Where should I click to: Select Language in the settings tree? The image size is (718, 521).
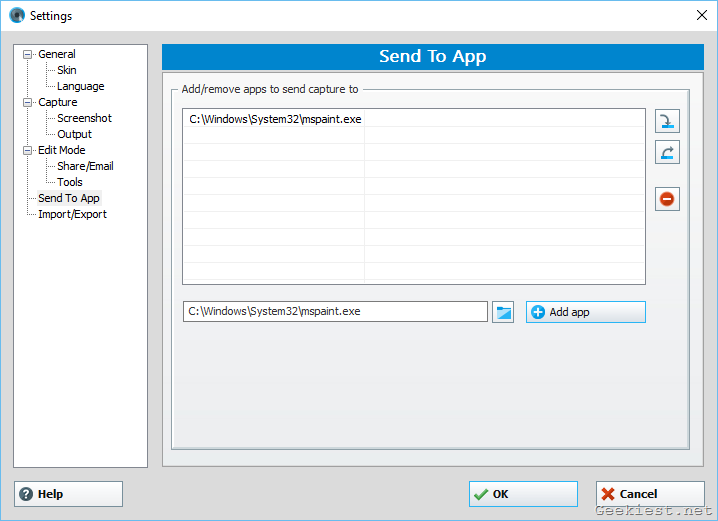80,86
